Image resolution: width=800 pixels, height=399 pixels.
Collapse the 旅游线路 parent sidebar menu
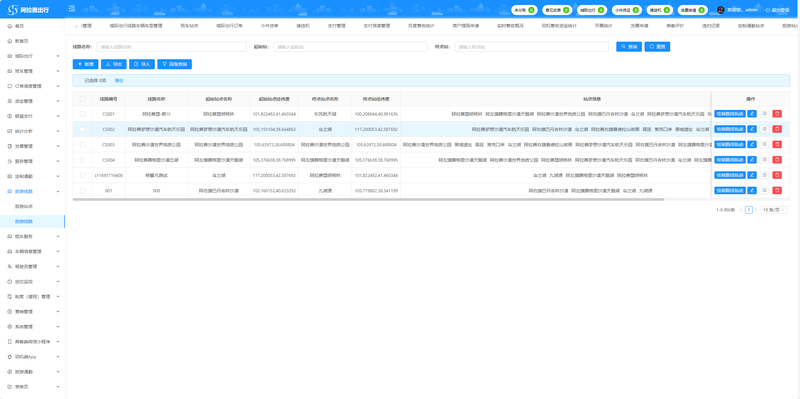pos(32,191)
